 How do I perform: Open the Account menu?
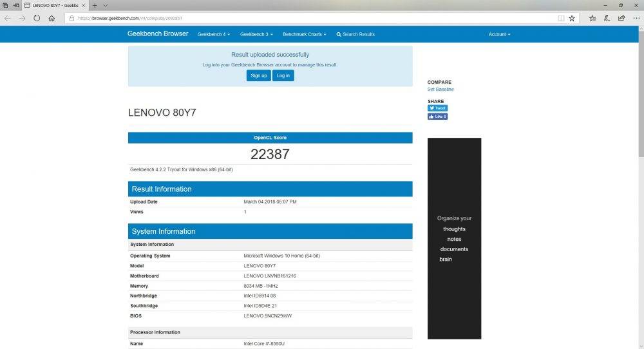[x=500, y=34]
